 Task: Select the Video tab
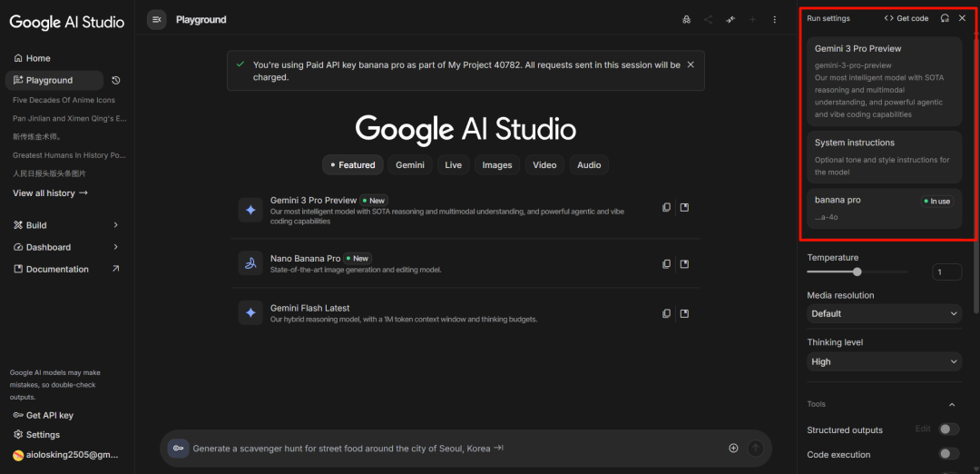[544, 165]
